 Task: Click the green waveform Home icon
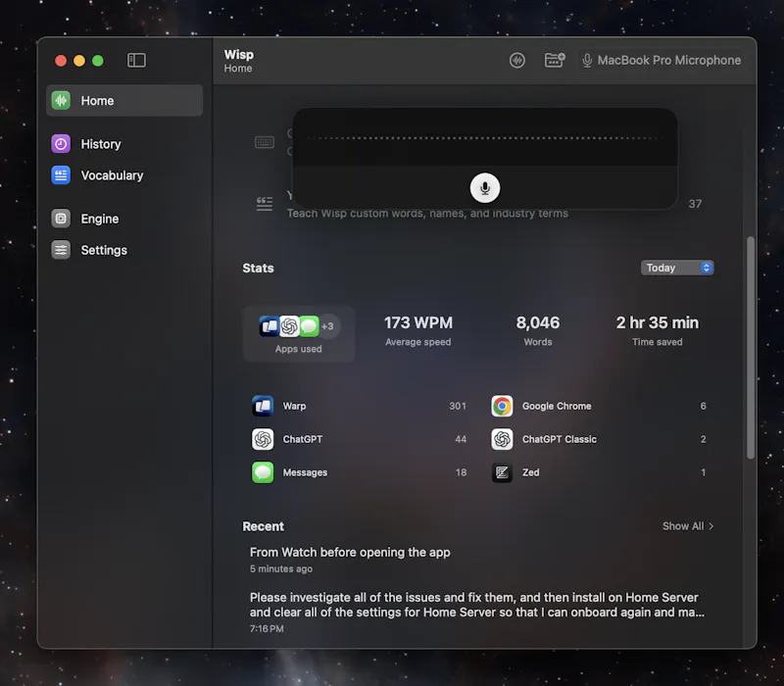(61, 101)
